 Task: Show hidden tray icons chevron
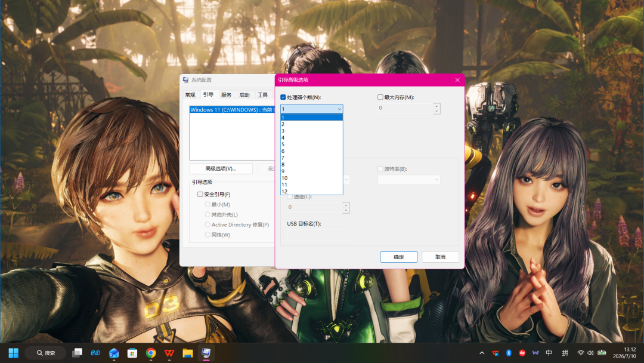tap(482, 353)
